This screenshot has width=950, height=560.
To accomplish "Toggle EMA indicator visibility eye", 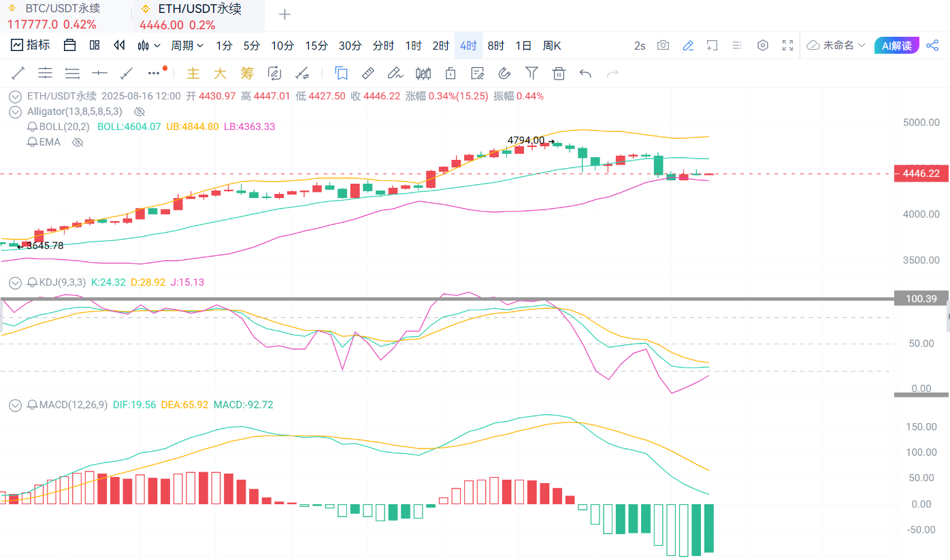I will point(78,142).
